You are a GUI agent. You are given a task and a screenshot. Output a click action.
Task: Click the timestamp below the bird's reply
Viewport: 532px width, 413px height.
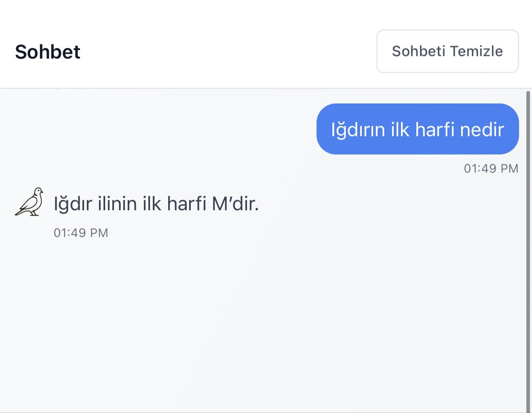pos(81,233)
